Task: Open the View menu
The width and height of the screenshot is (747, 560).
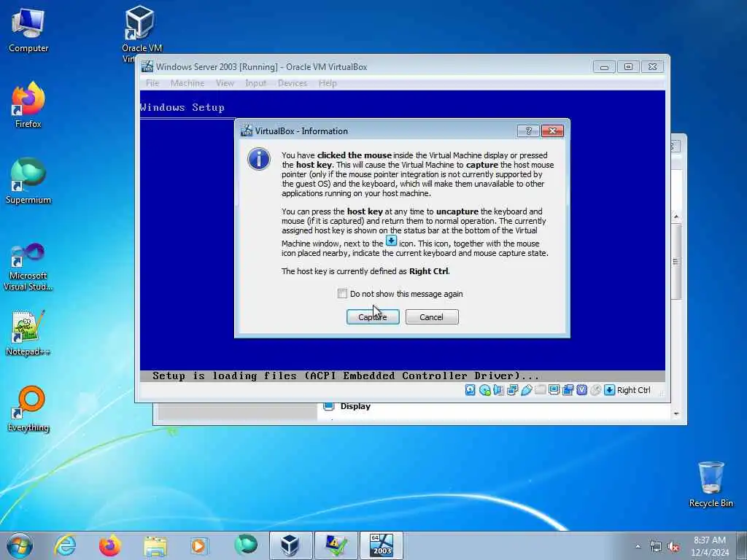Action: [x=225, y=83]
